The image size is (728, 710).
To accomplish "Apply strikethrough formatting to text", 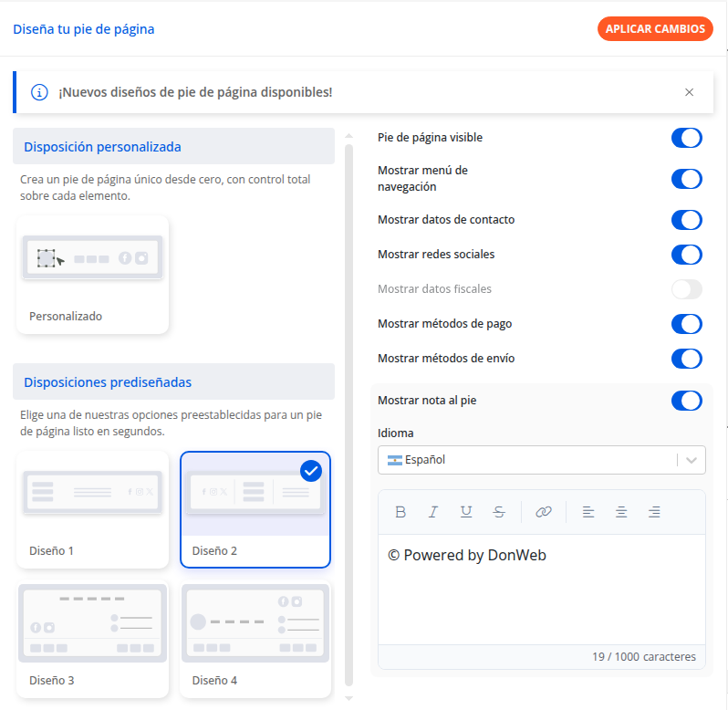I will point(499,512).
